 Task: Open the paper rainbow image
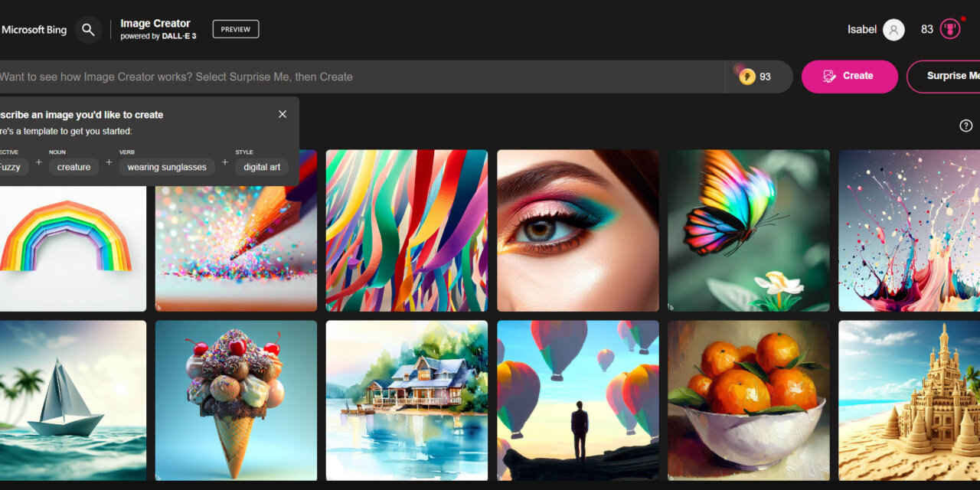pos(73,248)
